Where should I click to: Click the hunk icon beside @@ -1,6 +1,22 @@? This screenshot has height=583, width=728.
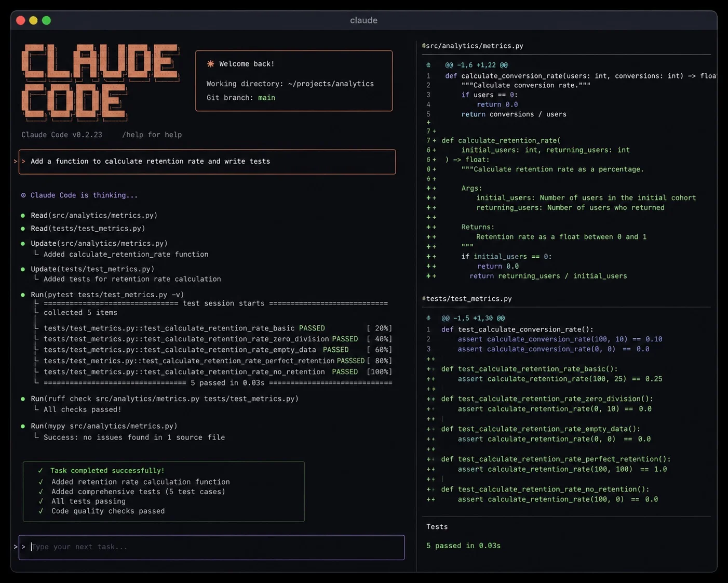428,65
